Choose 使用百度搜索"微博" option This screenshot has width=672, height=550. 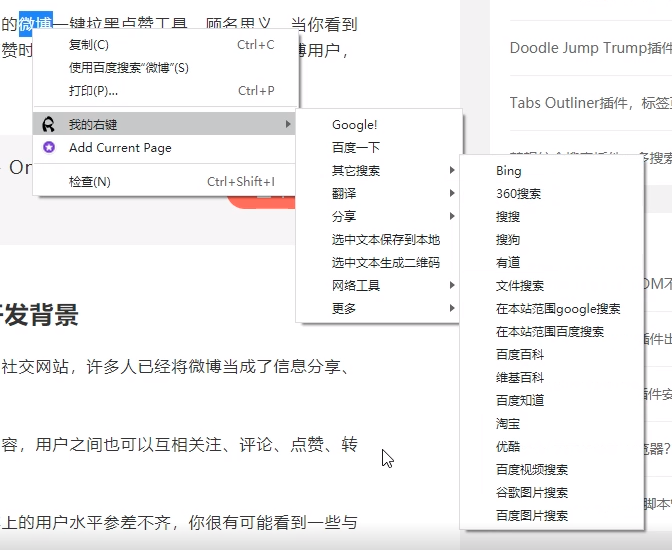point(128,68)
